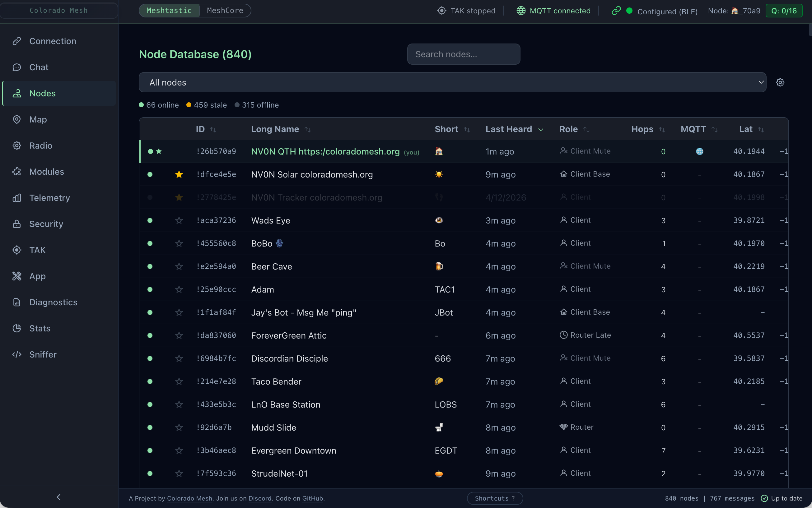812x508 pixels.
Task: Click the Q: 0/16 queue badge
Action: click(784, 11)
